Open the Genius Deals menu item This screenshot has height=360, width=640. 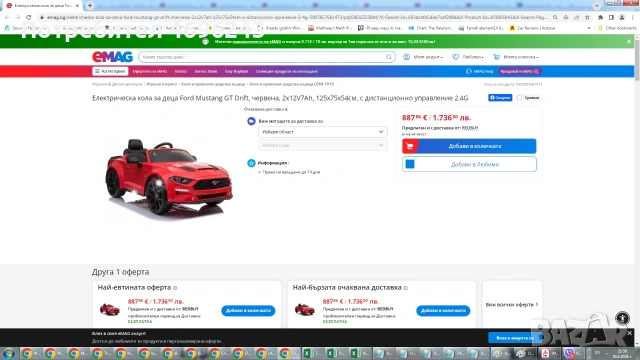click(x=206, y=71)
